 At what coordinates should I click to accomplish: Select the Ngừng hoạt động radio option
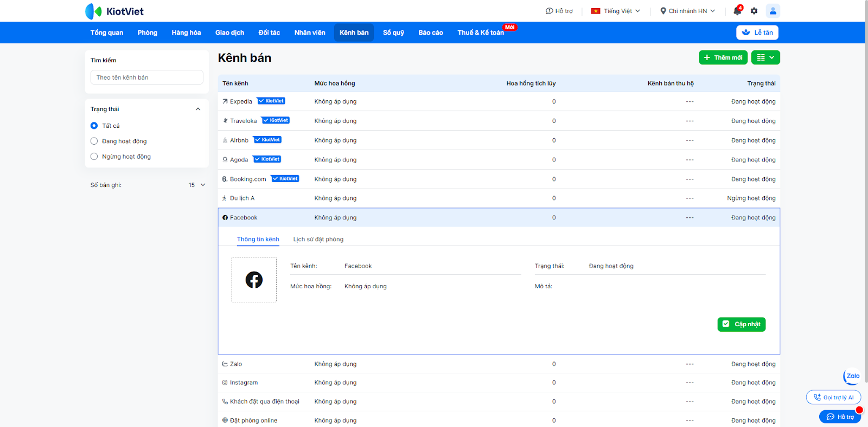pyautogui.click(x=94, y=157)
